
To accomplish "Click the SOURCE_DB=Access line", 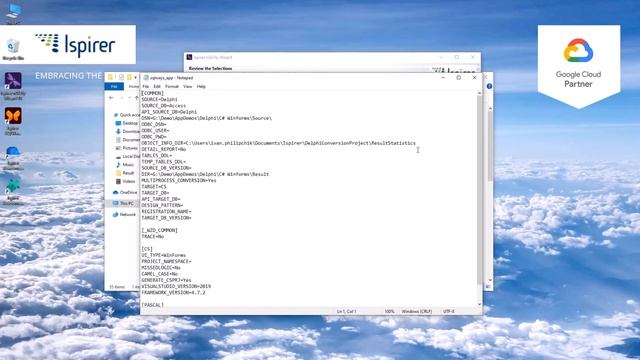I will [x=163, y=106].
